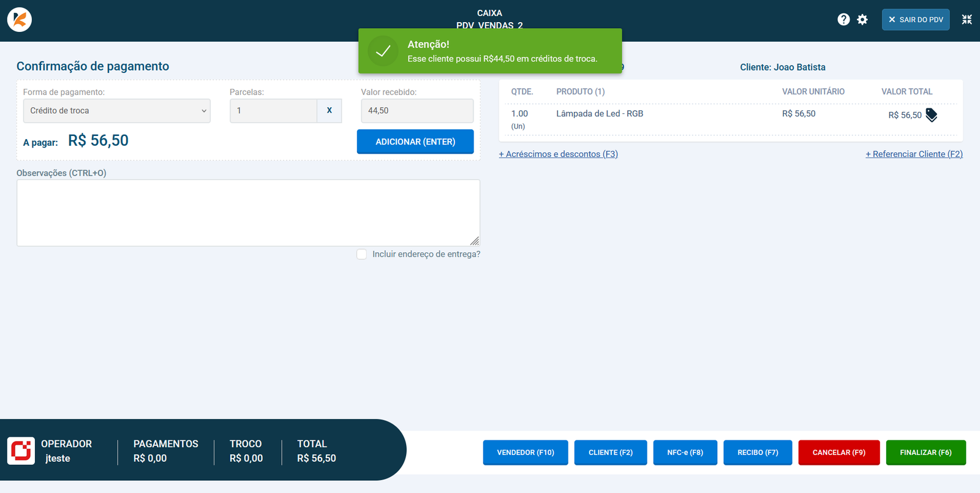
Task: Clear parcelas with the X button
Action: pos(329,111)
